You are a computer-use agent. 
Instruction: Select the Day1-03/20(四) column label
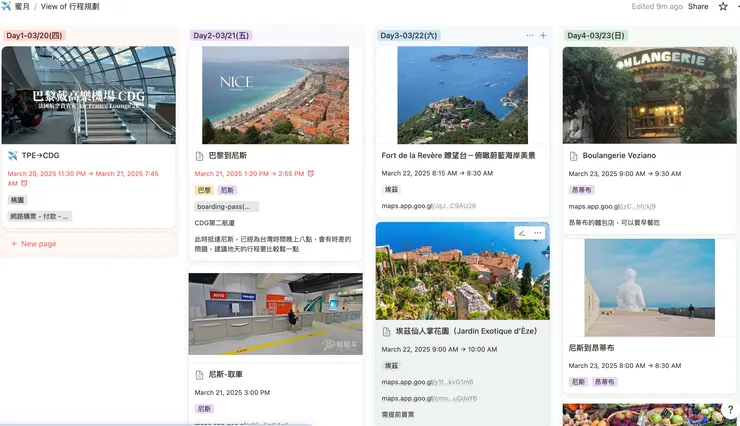click(x=34, y=35)
